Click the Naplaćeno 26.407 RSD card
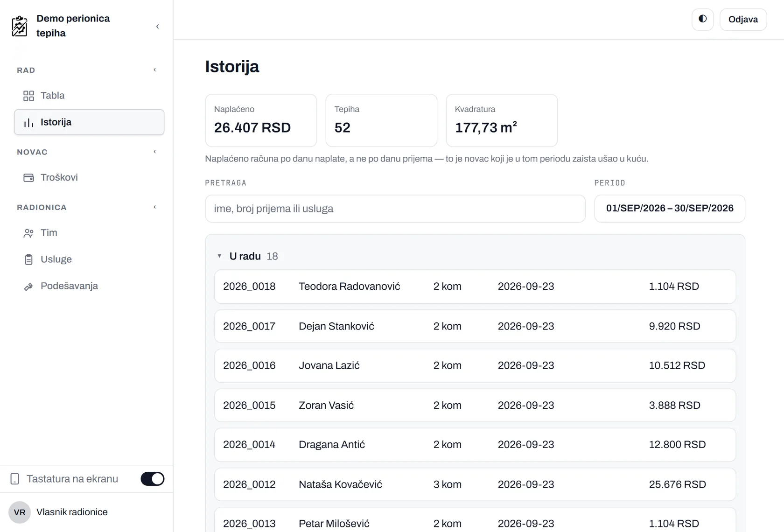The height and width of the screenshot is (532, 784). [261, 120]
